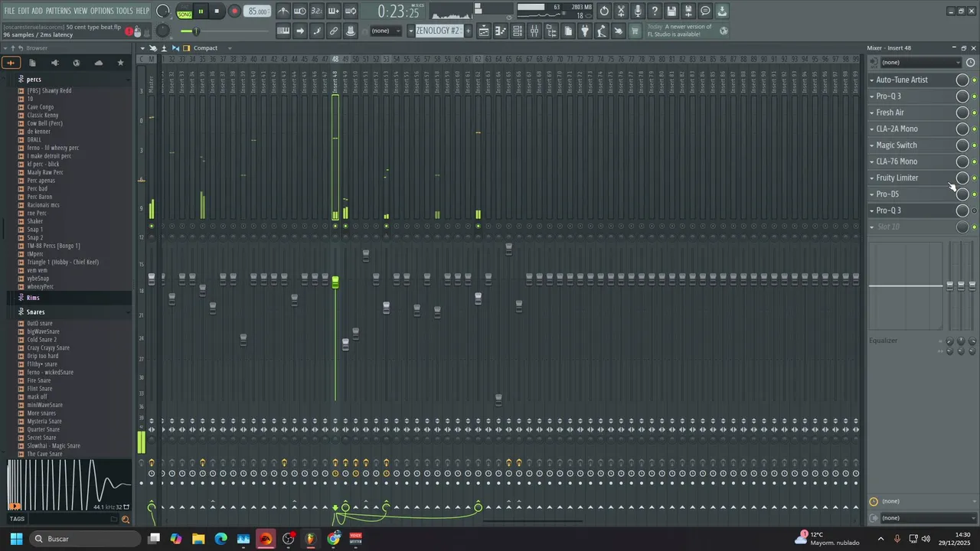Select the Crazy Crayzy Snare sample
Image resolution: width=980 pixels, height=551 pixels.
pyautogui.click(x=48, y=348)
